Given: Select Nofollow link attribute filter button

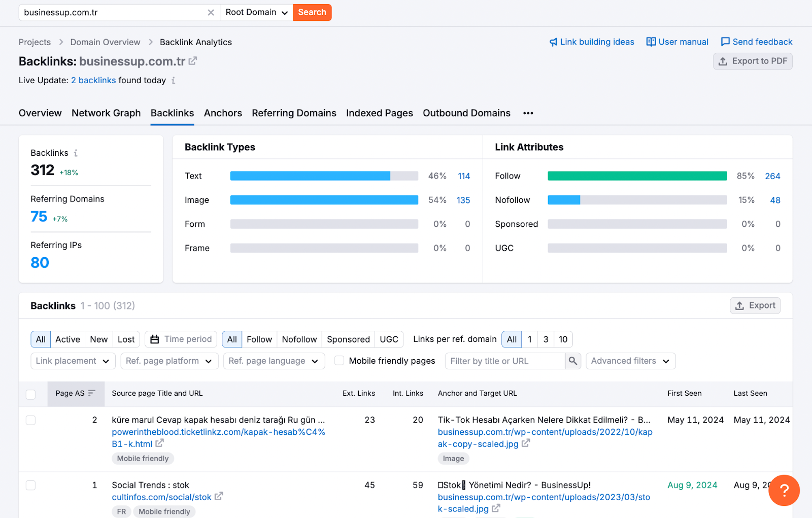Looking at the screenshot, I should (299, 339).
